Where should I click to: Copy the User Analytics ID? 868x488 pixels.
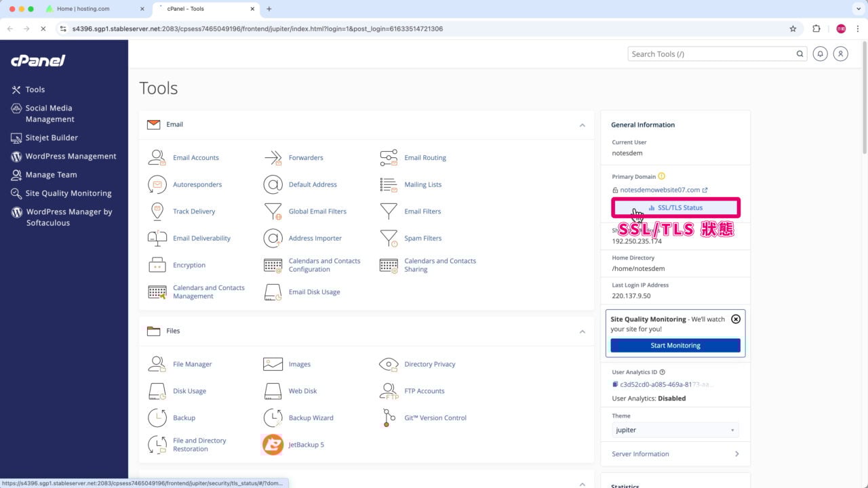[615, 384]
